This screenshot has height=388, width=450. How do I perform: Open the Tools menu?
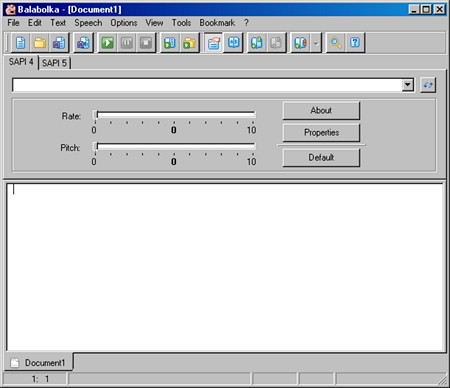click(181, 23)
